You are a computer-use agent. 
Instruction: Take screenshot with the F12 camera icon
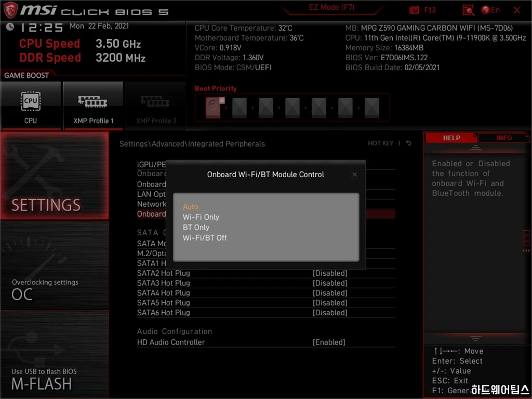click(x=414, y=10)
